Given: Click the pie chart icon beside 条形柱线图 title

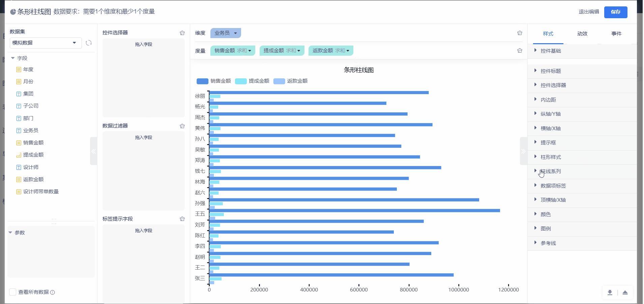Looking at the screenshot, I should point(13,12).
